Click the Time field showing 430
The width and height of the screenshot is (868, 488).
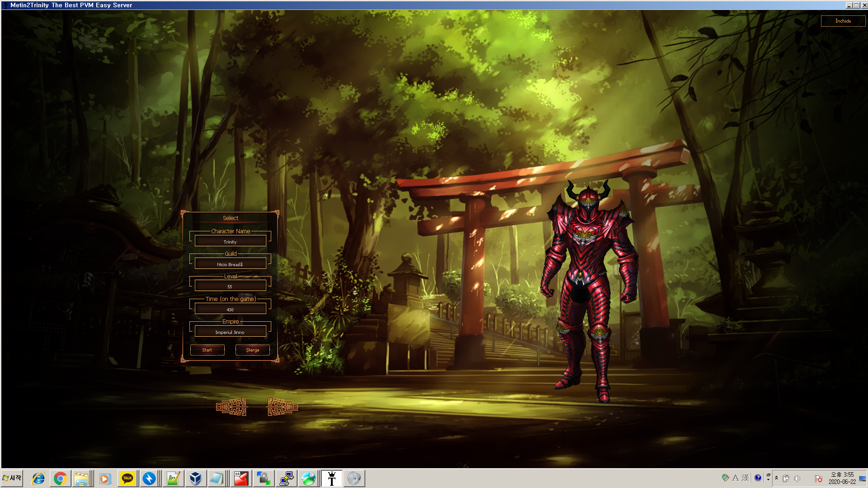230,309
